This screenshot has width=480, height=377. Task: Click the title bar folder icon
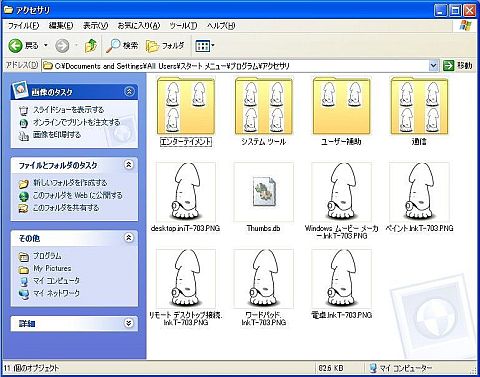8,10
